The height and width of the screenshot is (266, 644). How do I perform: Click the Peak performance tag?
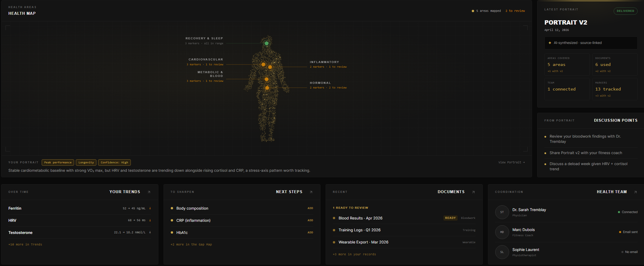[x=58, y=162]
